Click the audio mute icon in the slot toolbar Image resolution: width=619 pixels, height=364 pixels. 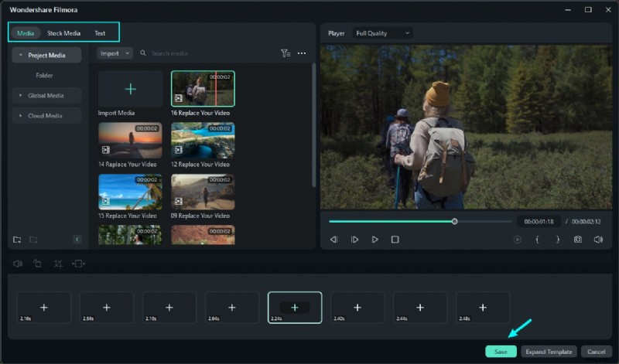18,264
